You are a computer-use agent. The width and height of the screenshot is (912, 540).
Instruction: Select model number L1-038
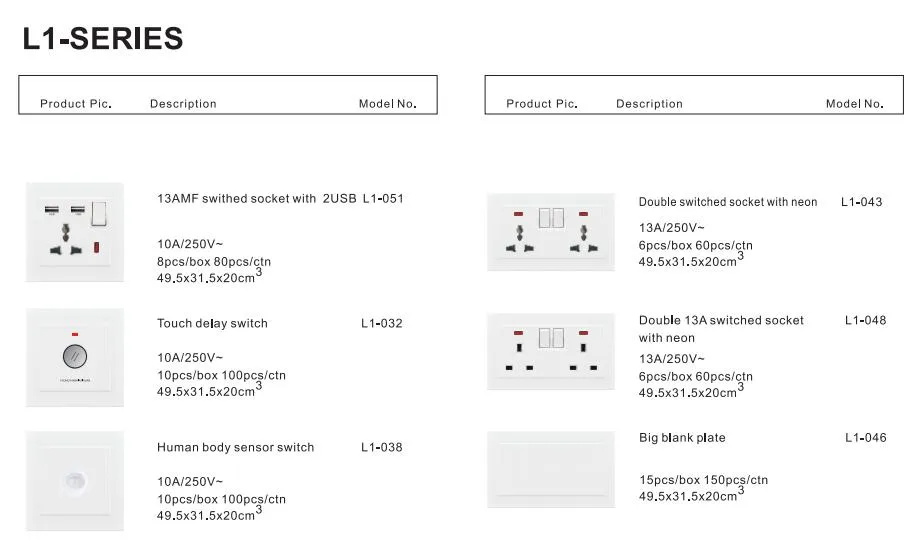coord(382,447)
